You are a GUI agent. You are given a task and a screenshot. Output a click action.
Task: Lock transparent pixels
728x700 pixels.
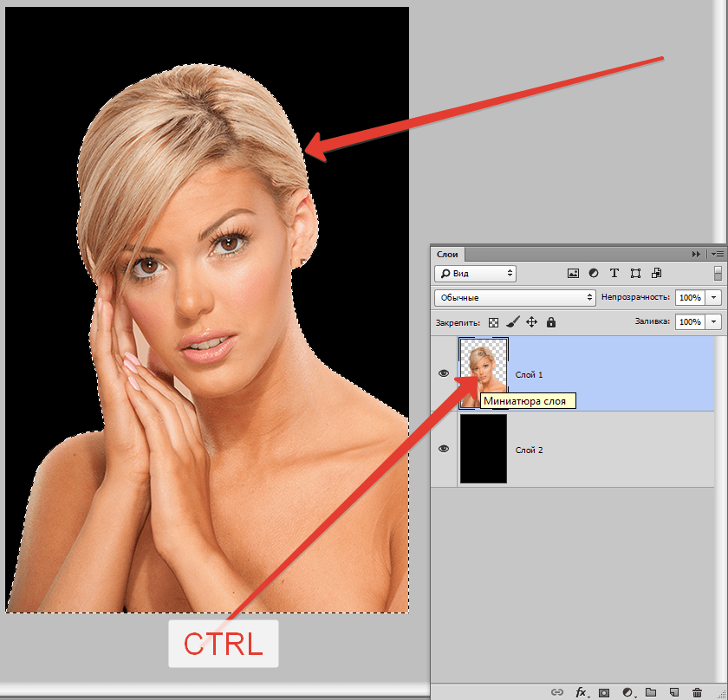(493, 322)
